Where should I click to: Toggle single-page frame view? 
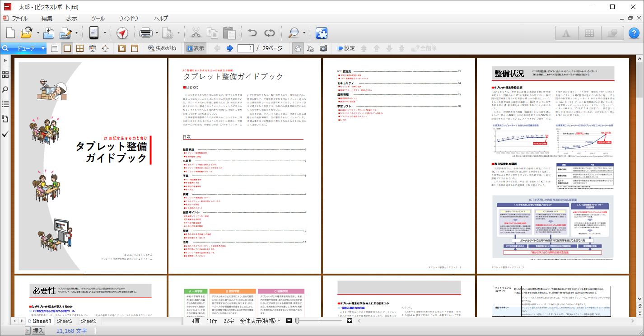pyautogui.click(x=67, y=48)
